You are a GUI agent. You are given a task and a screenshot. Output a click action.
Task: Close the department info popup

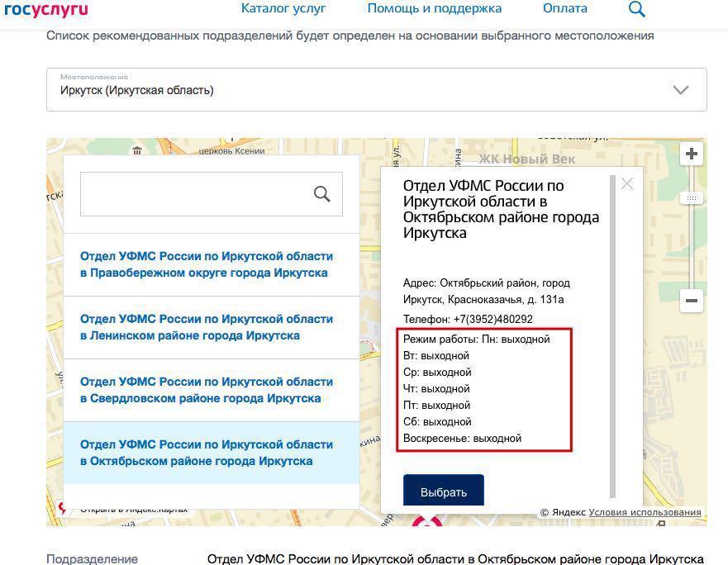tap(627, 184)
